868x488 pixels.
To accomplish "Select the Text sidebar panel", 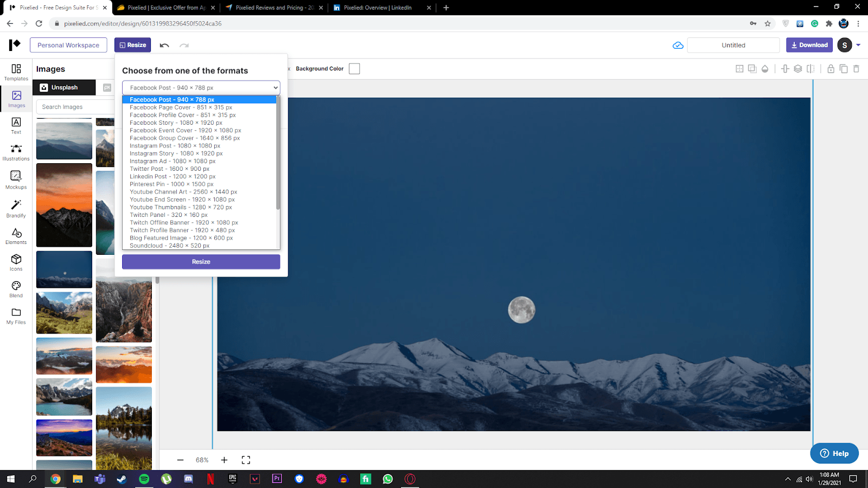I will (16, 126).
